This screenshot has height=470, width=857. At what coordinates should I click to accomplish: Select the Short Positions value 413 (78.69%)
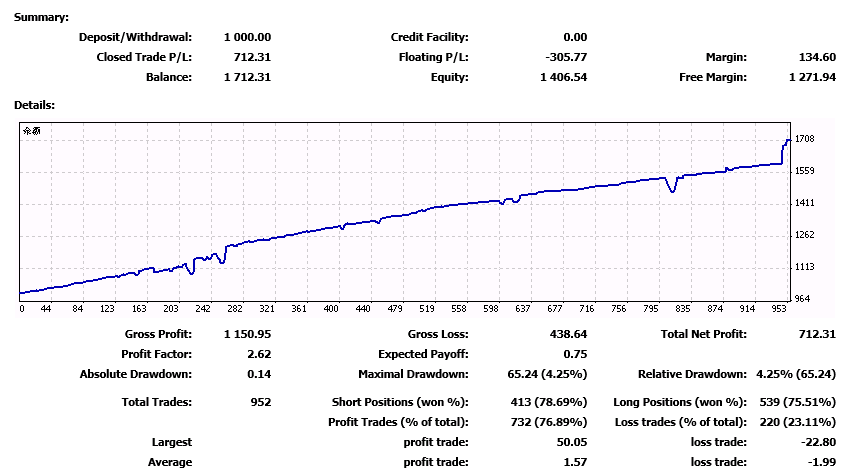pos(549,402)
